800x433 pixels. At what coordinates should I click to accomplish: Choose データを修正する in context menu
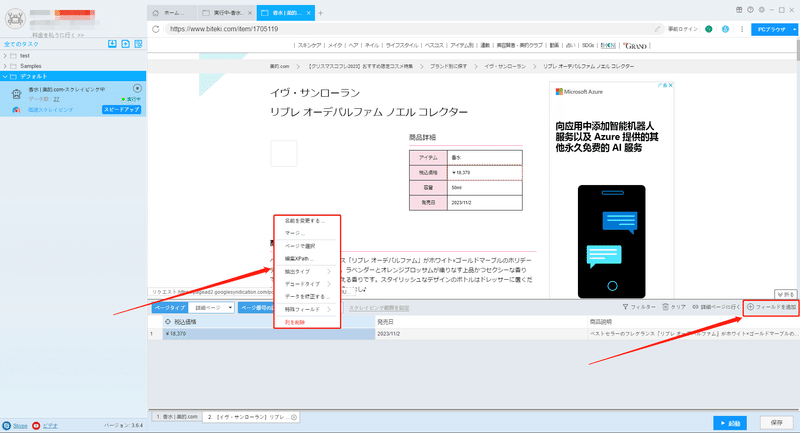(307, 297)
